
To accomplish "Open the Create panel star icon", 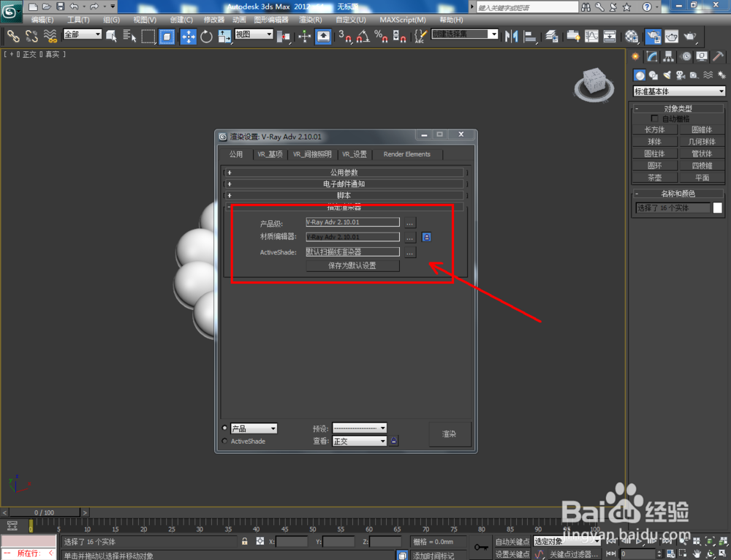I will click(x=635, y=56).
